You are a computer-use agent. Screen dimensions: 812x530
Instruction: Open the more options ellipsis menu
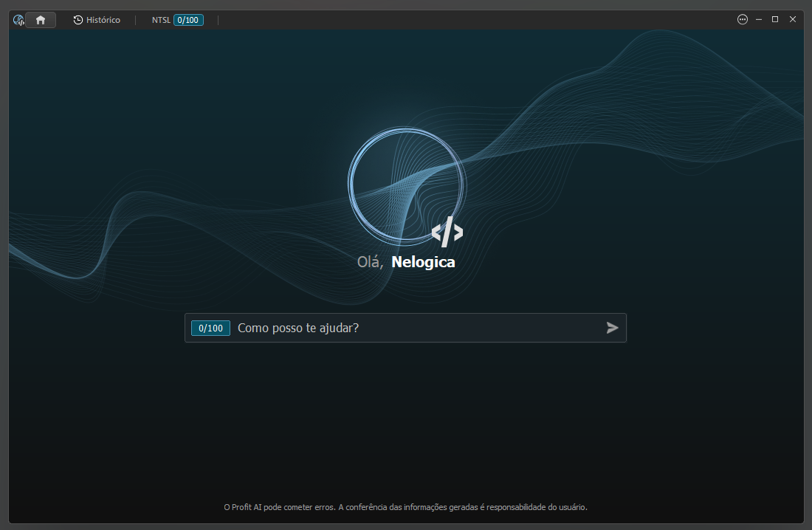[x=742, y=20]
